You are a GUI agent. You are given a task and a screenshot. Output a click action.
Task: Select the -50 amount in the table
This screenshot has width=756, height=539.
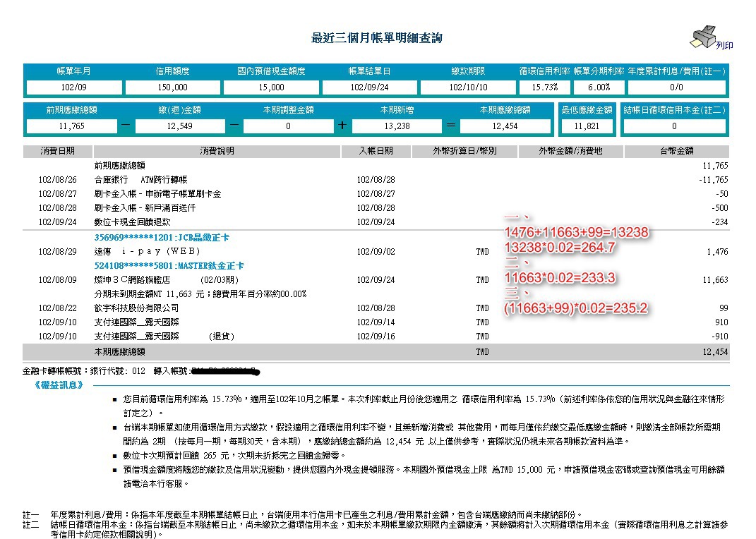(722, 193)
